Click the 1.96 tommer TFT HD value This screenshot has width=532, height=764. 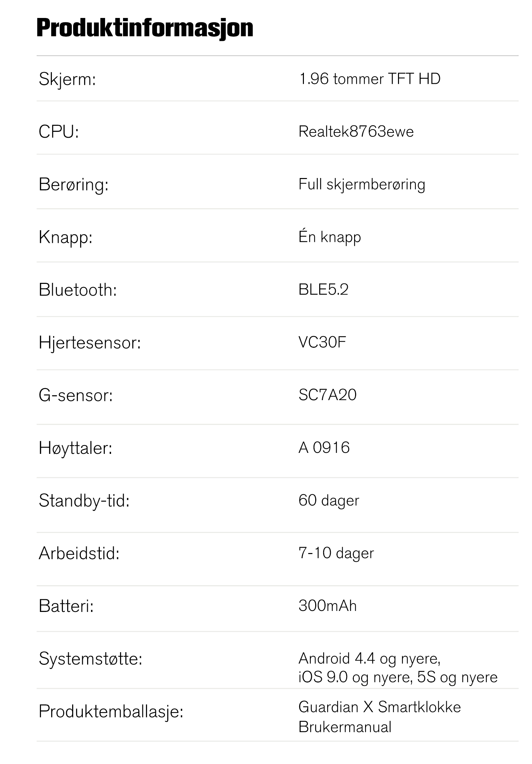pos(369,79)
